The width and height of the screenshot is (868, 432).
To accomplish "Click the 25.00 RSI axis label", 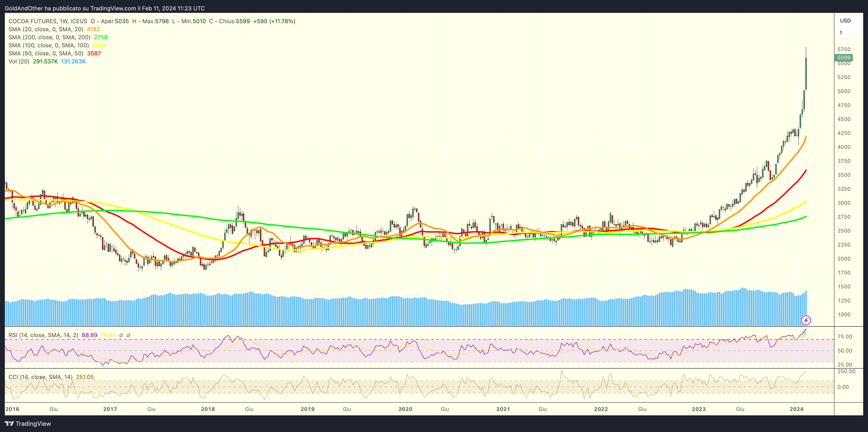I will pos(845,365).
